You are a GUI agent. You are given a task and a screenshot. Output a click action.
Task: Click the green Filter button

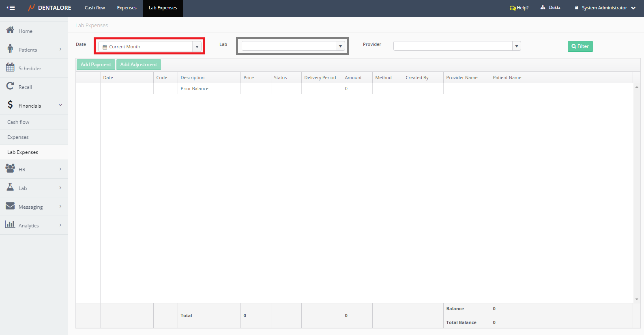(x=580, y=46)
